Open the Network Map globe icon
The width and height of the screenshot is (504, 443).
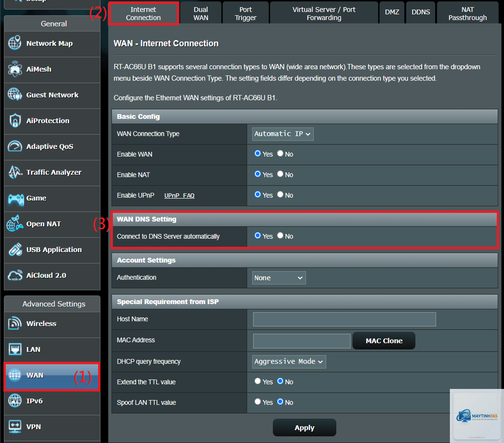tap(15, 43)
